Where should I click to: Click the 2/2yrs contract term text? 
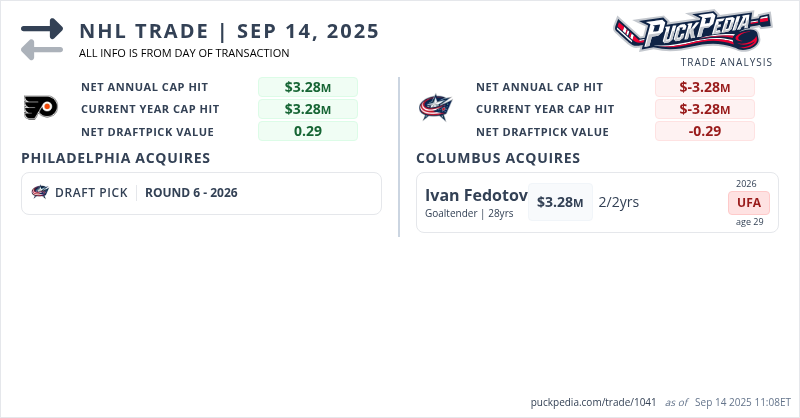(619, 202)
